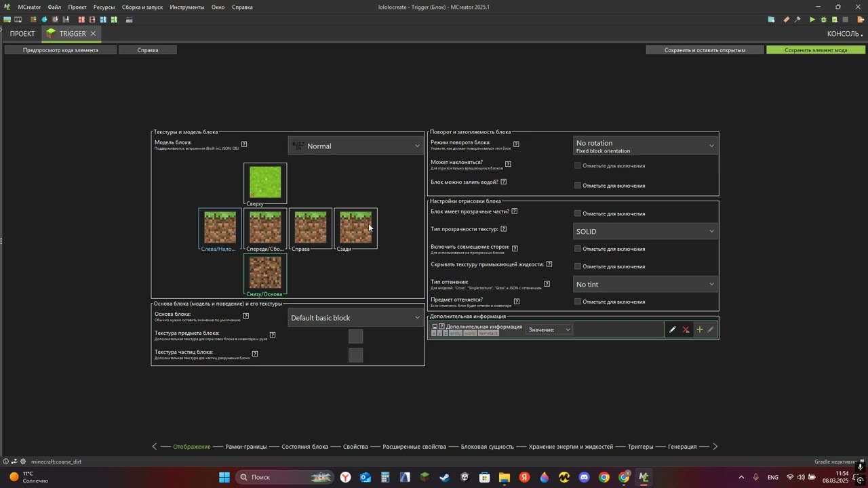Screen dimensions: 868x488
Task: Open help icon next to Тип оттенения
Action: pyautogui.click(x=547, y=283)
